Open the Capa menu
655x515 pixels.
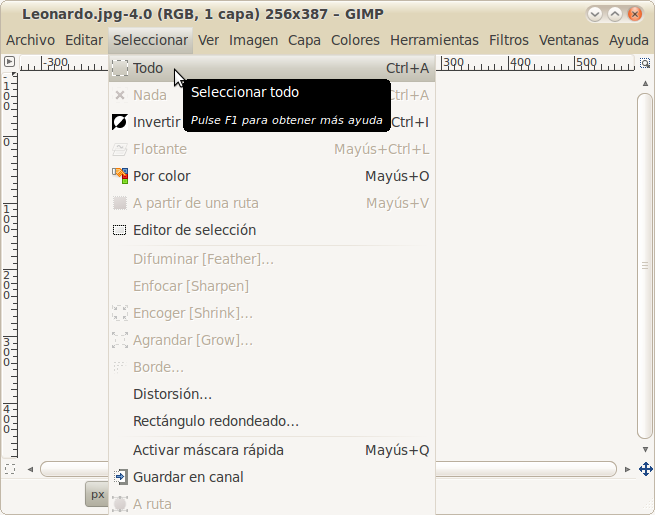(304, 40)
